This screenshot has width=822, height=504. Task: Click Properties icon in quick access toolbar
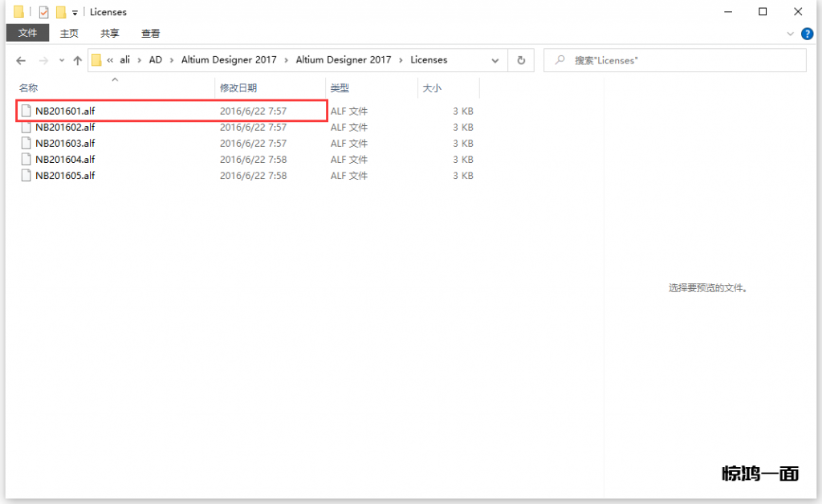(x=43, y=12)
